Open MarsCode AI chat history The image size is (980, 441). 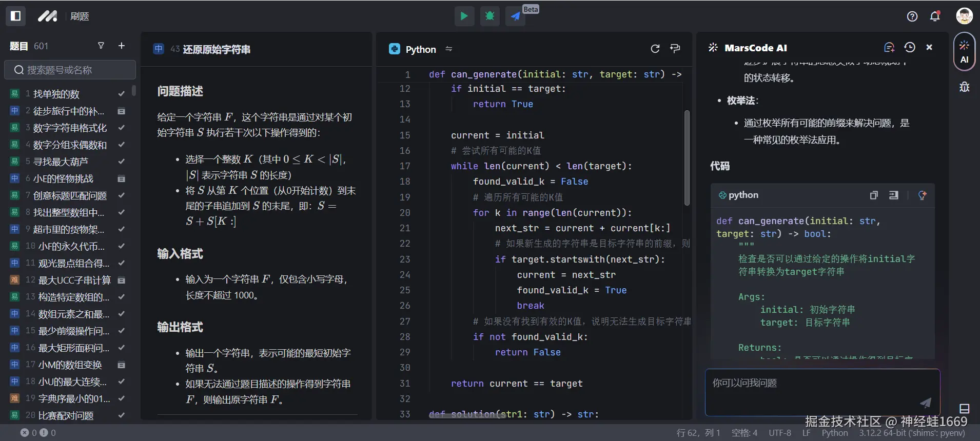(910, 47)
